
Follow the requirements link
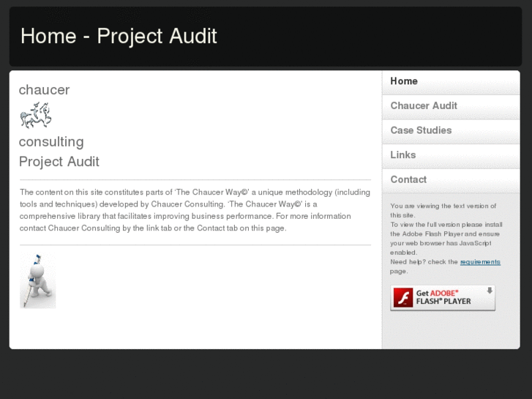(480, 262)
